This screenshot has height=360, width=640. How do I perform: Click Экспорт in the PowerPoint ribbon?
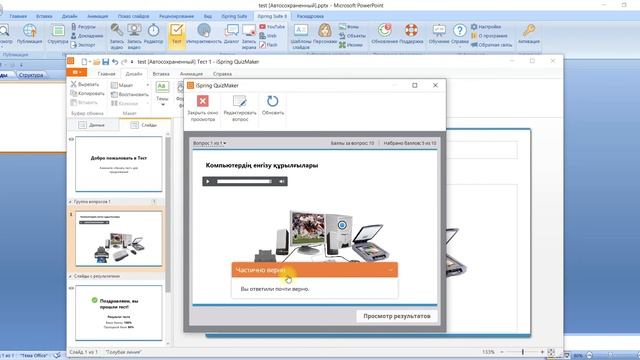pyautogui.click(x=83, y=44)
